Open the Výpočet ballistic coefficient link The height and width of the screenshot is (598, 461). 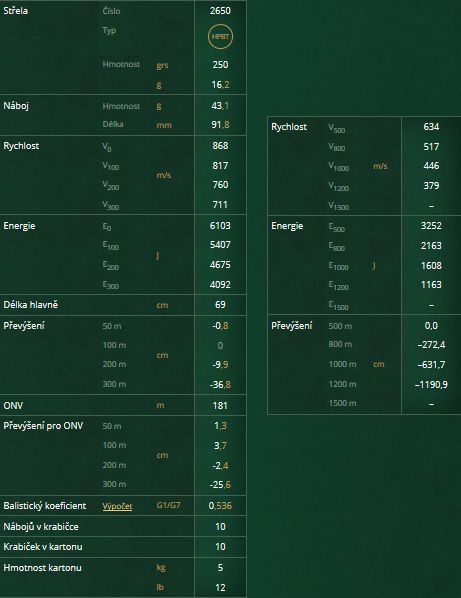pos(117,506)
